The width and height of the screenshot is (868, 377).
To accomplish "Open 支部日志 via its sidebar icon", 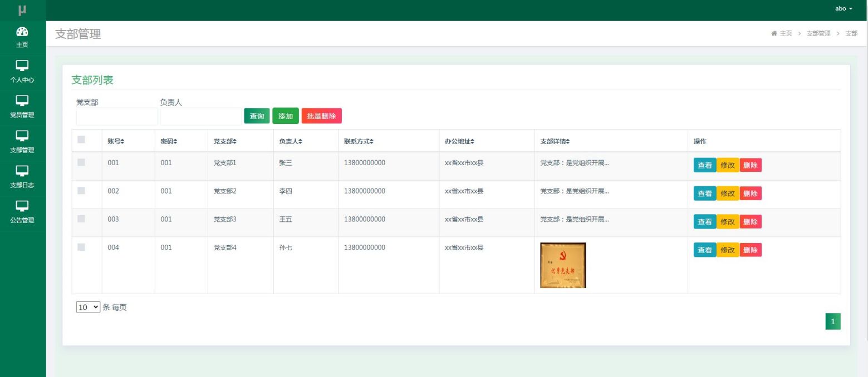I will 22,171.
